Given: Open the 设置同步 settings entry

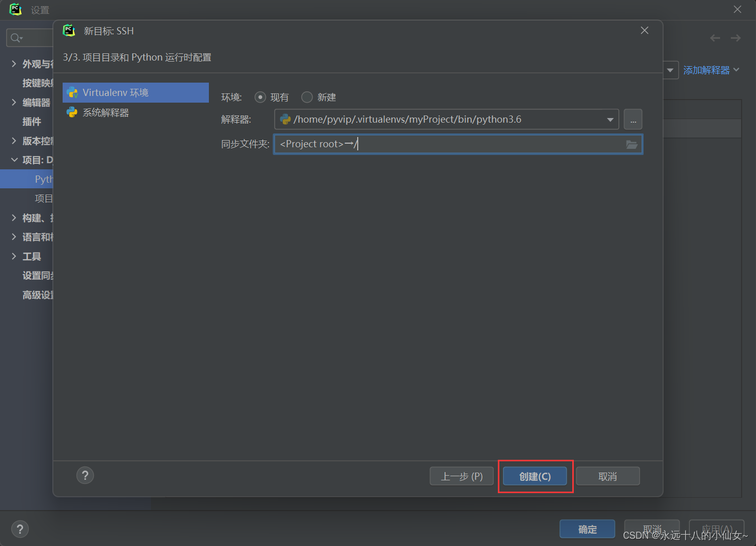Looking at the screenshot, I should 38,276.
